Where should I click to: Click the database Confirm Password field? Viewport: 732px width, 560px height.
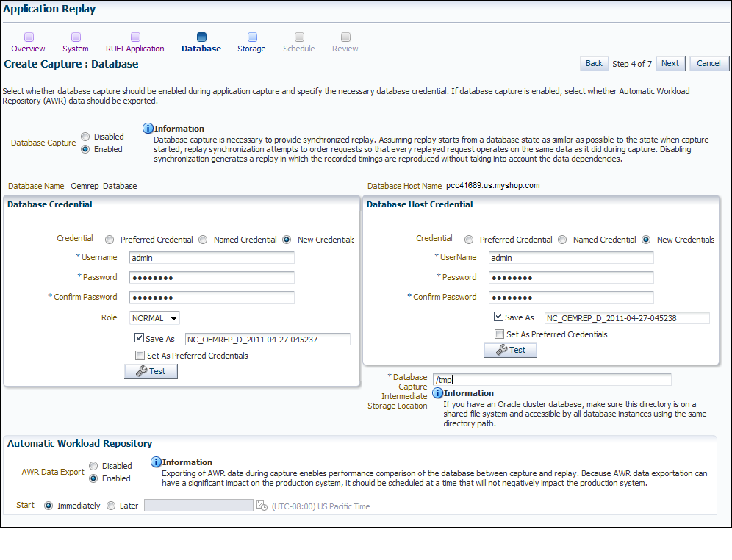tap(212, 297)
